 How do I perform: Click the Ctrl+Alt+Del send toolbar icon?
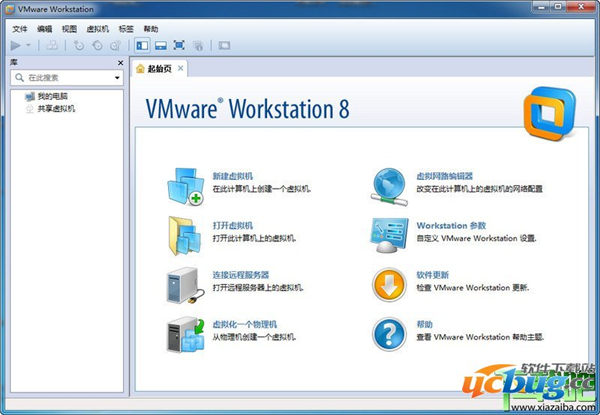tap(52, 46)
